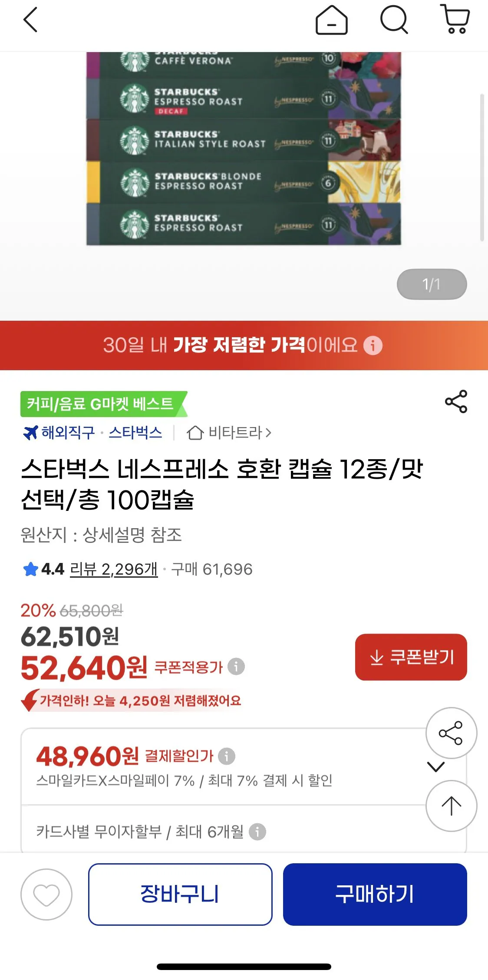
Task: Tap info icon beside 무이자할부 최대 6개월
Action: (257, 832)
